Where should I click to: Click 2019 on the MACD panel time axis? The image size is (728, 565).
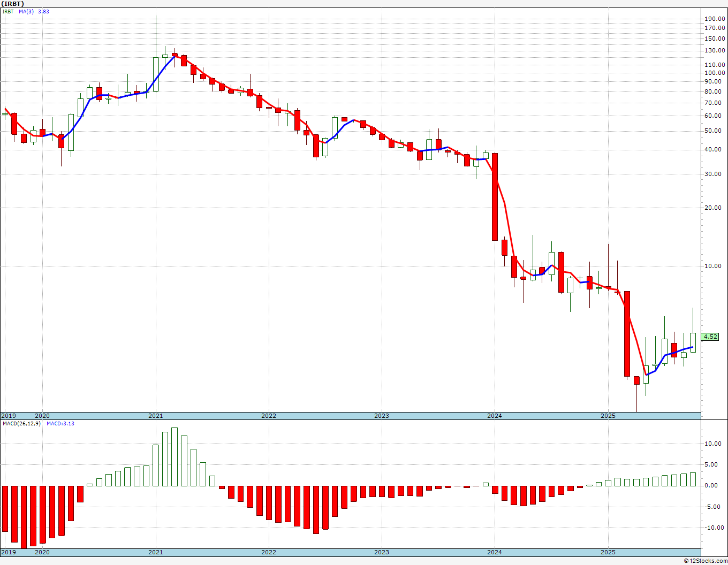point(8,552)
